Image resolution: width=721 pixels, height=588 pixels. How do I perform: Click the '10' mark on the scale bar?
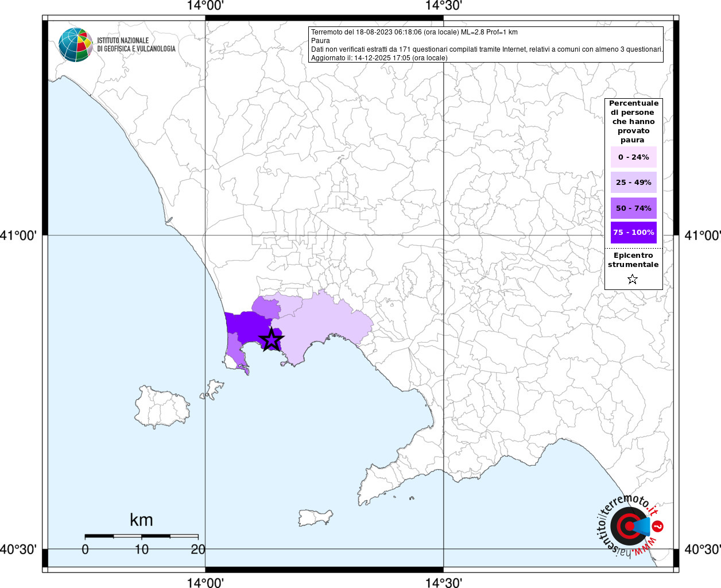coord(142,549)
